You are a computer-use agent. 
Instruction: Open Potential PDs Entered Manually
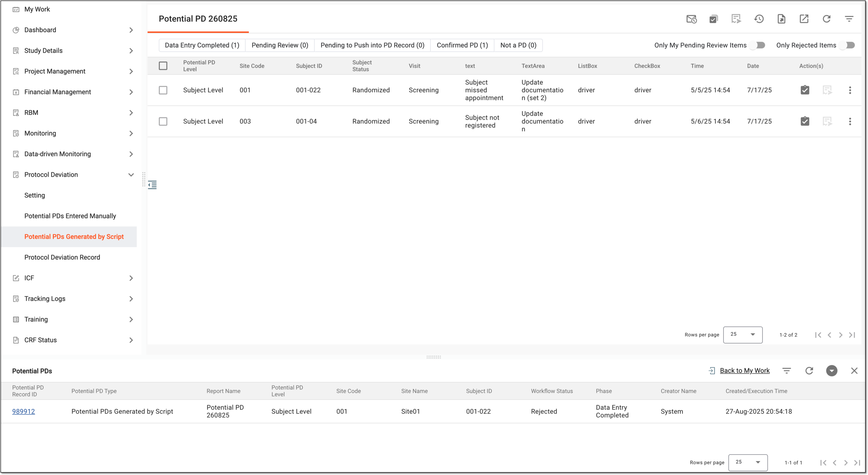point(70,216)
